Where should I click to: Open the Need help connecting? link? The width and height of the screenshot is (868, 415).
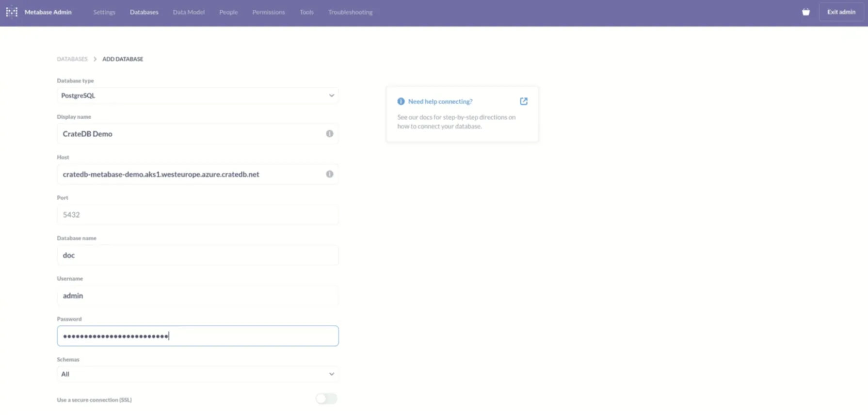(440, 101)
